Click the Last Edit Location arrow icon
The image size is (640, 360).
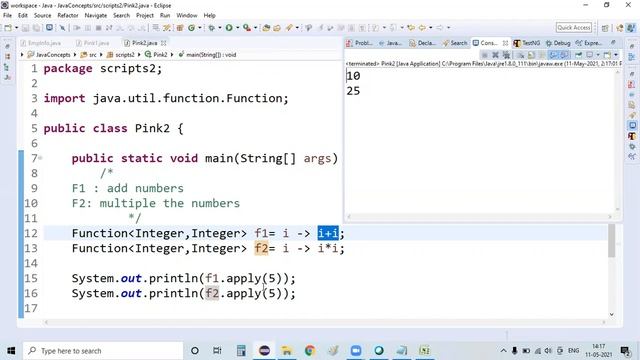[411, 28]
